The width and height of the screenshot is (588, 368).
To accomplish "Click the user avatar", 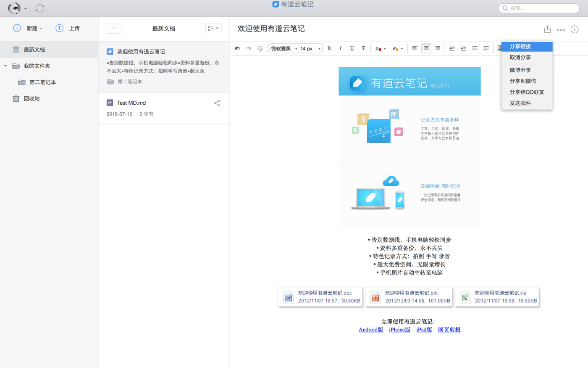I will (x=14, y=8).
